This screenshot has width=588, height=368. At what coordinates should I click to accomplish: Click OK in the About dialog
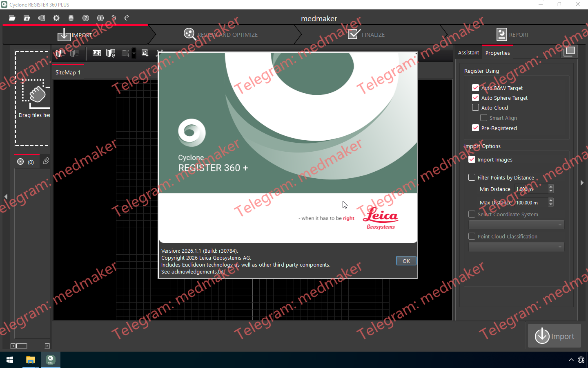tap(406, 261)
